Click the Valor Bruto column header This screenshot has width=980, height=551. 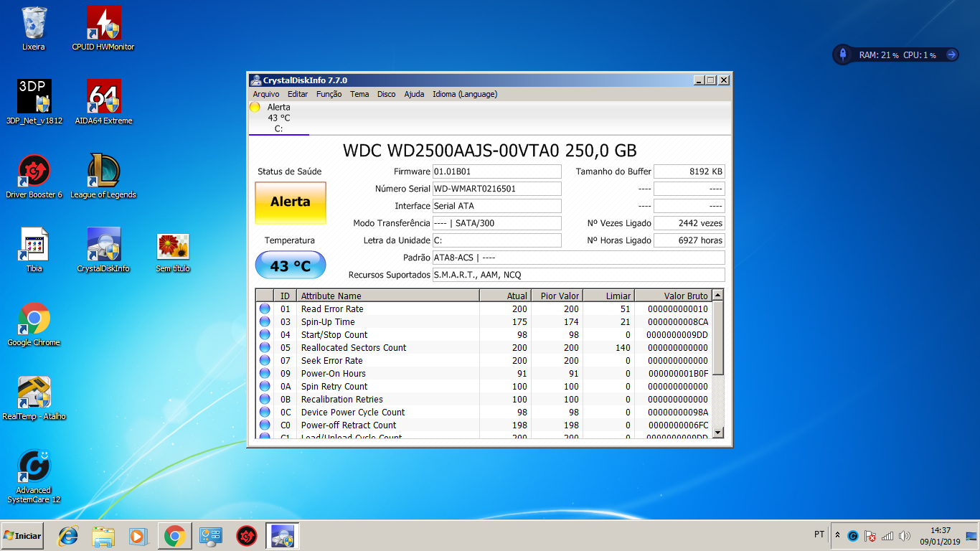tap(673, 296)
